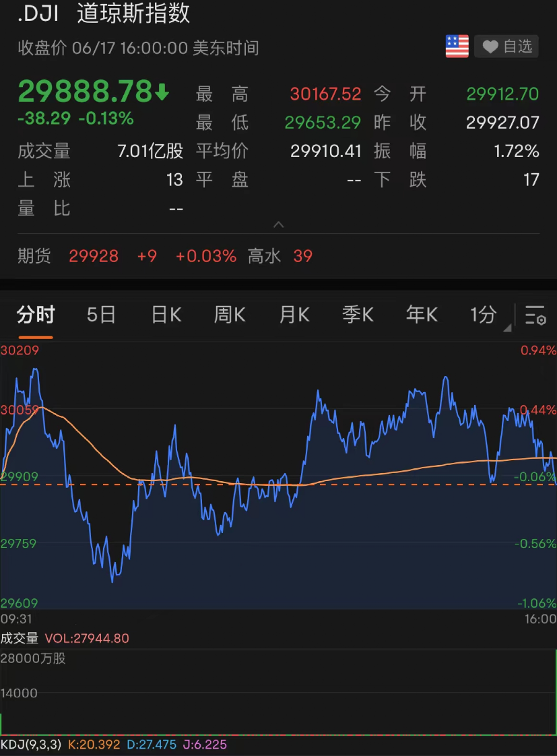Tap the 下跌 count 17
The width and height of the screenshot is (557, 756).
pyautogui.click(x=531, y=181)
